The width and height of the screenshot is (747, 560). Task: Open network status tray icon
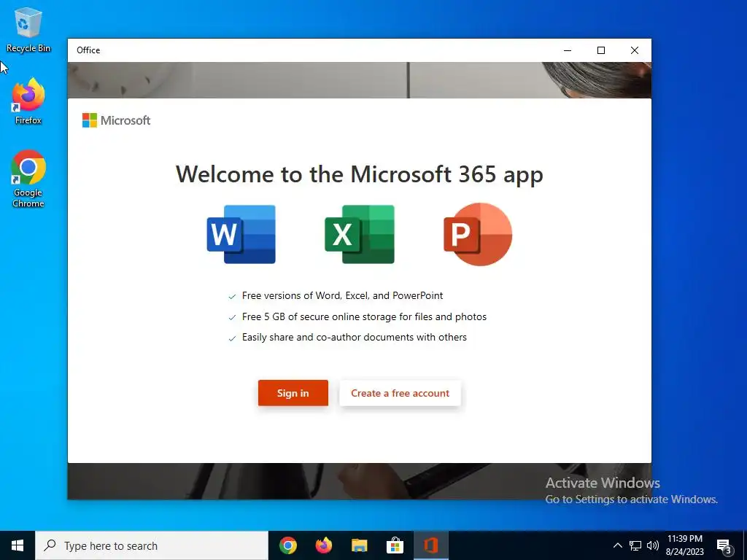tap(635, 545)
